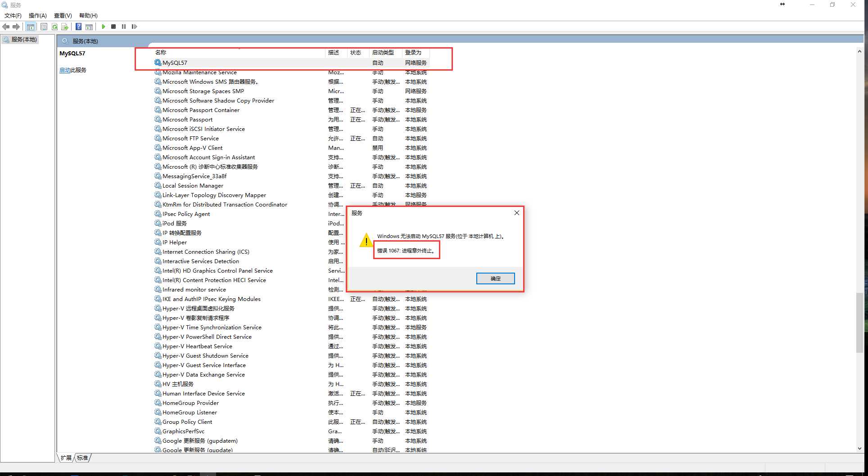868x476 pixels.
Task: Close the 服务 error dialog with X
Action: click(517, 213)
